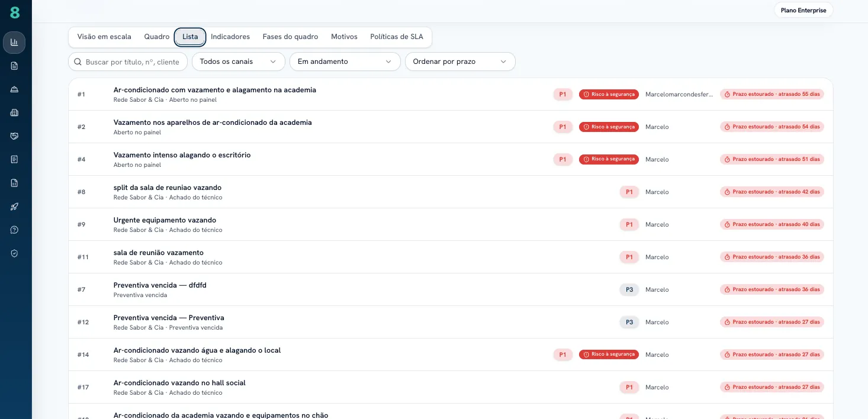Open the rocket sidebar icon
The image size is (868, 419).
click(x=14, y=207)
